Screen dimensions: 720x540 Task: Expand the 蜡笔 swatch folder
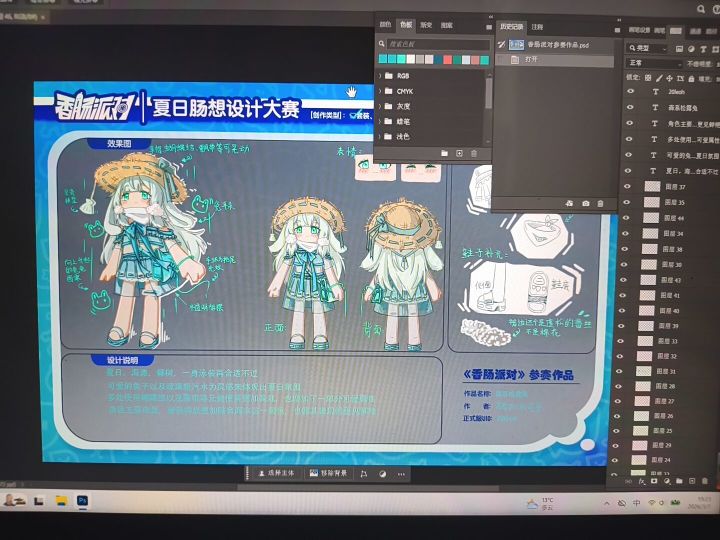coord(380,121)
